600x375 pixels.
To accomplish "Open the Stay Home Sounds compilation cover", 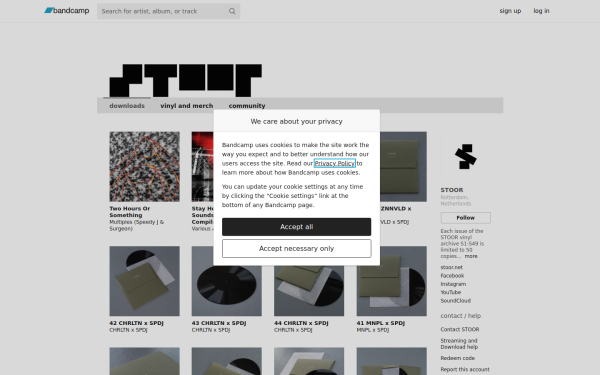I will 202,166.
